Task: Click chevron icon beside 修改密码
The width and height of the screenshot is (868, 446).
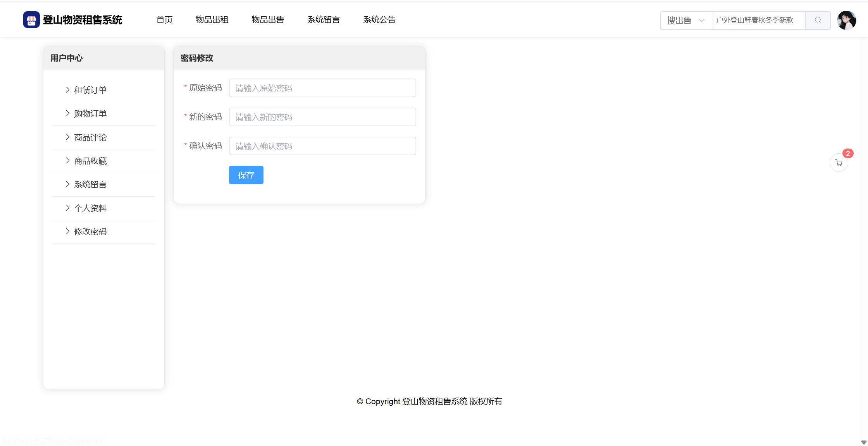Action: coord(68,232)
